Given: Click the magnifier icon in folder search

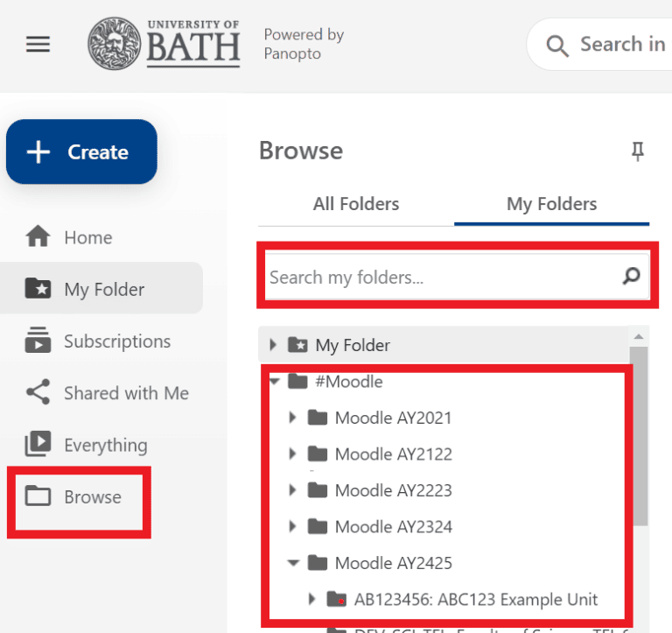Looking at the screenshot, I should [x=630, y=277].
